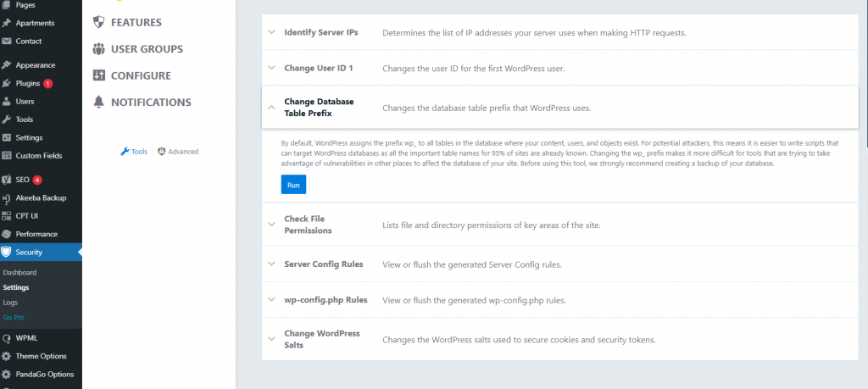Open Security Logs submenu item
The width and height of the screenshot is (868, 389).
10,302
